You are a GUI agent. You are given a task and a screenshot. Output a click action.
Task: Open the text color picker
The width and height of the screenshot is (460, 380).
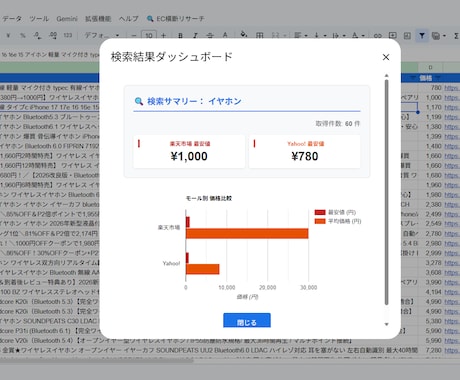coord(225,35)
